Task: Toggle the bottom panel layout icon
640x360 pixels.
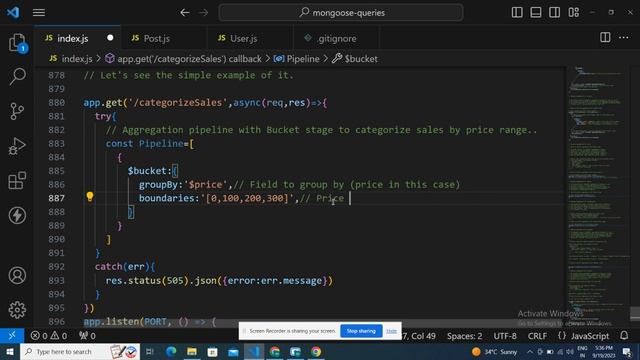Action: [536, 12]
